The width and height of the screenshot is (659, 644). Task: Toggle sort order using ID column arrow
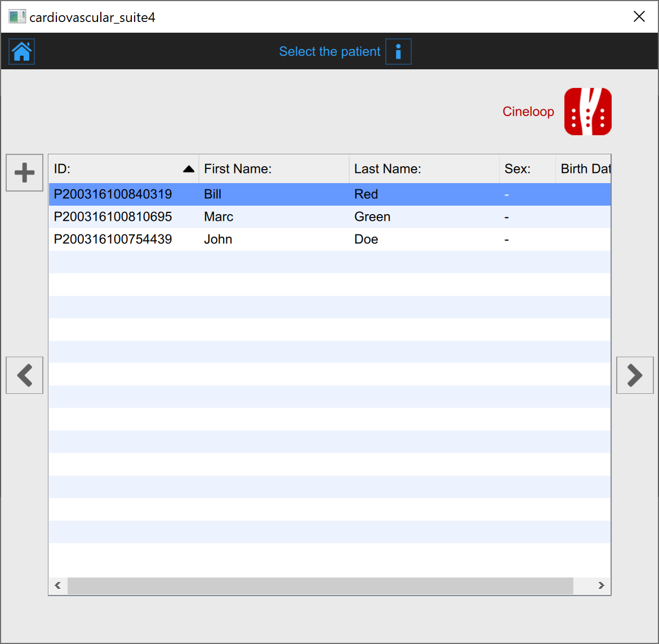click(189, 169)
